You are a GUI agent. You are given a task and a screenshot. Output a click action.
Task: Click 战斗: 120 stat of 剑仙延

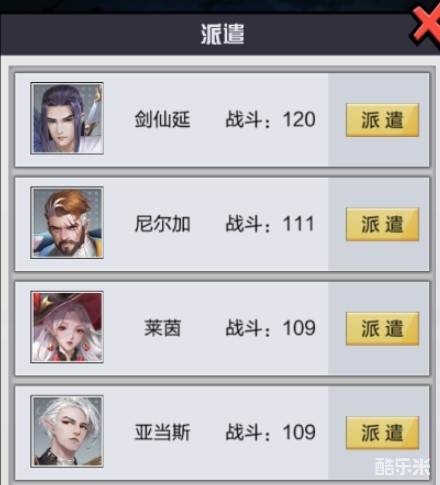click(x=270, y=119)
